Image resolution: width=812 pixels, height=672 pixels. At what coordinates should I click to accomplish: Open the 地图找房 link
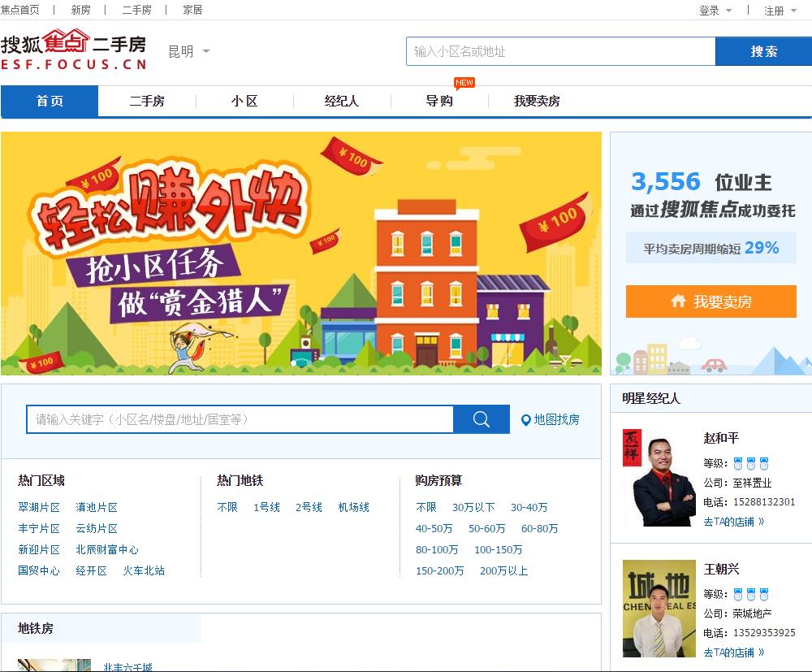point(557,419)
